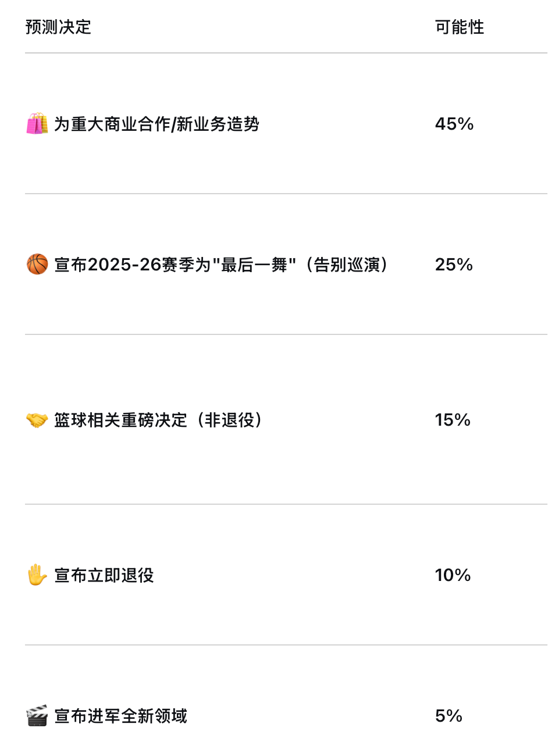
Task: Select the 预测决定 column header
Action: coord(58,27)
